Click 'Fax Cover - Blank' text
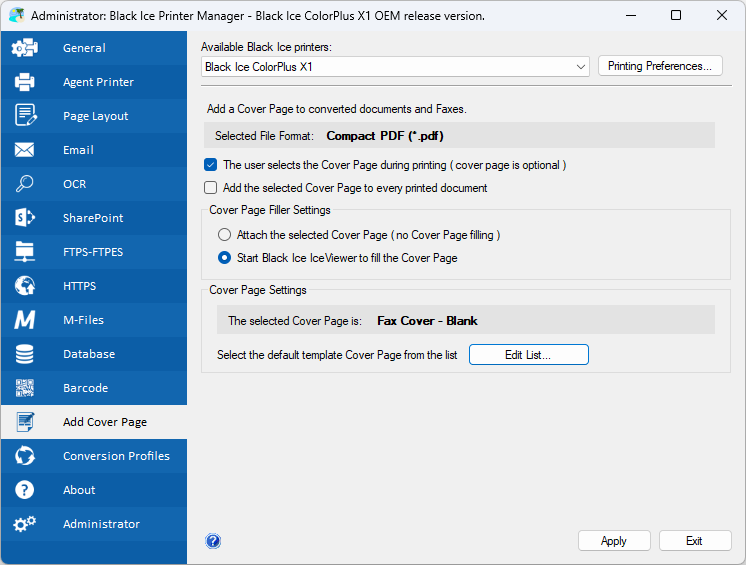 pyautogui.click(x=427, y=321)
